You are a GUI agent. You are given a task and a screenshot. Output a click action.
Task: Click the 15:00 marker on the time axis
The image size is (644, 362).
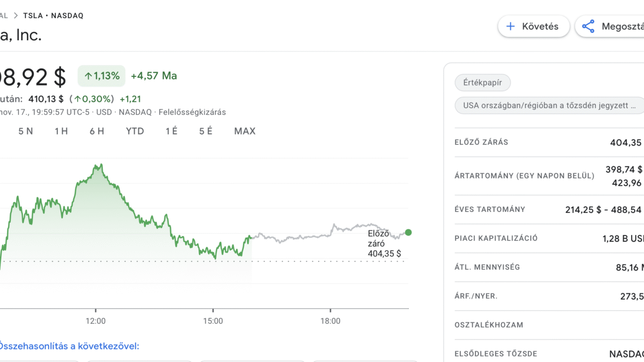click(213, 321)
